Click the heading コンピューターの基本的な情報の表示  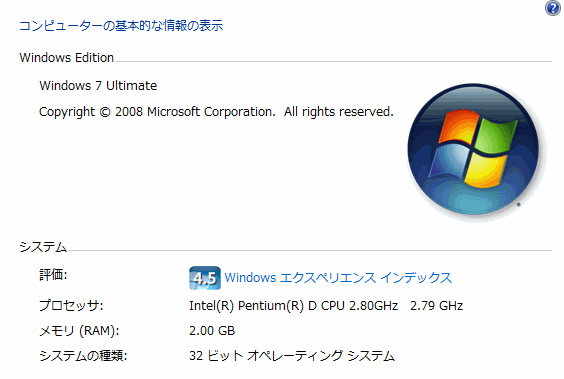121,26
